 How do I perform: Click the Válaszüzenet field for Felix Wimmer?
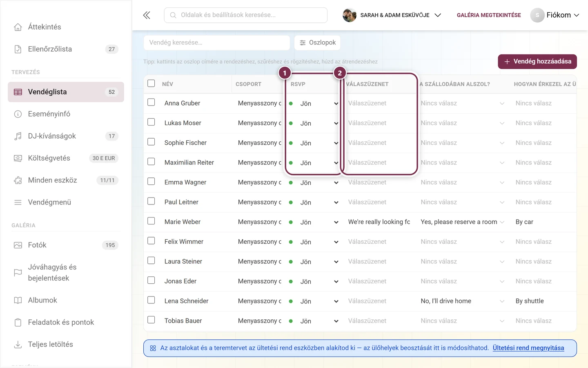[380, 242]
